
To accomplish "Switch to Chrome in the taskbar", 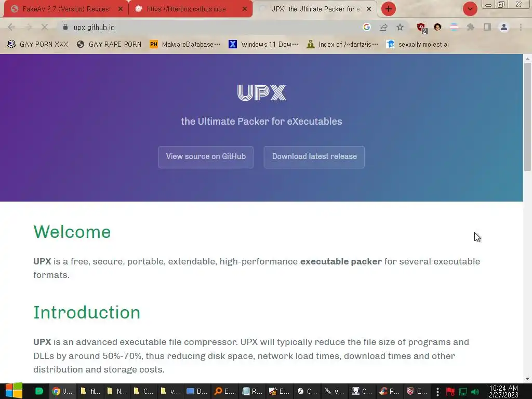I will pyautogui.click(x=62, y=391).
